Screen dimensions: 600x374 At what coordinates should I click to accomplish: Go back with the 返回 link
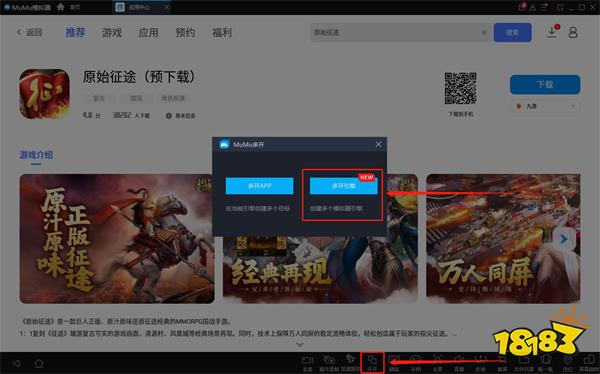click(29, 33)
